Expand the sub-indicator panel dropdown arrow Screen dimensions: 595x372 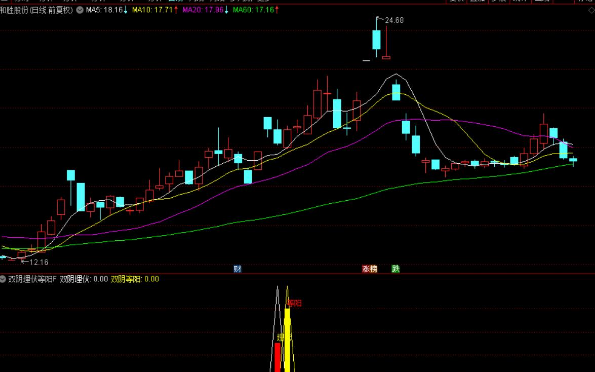3,279
